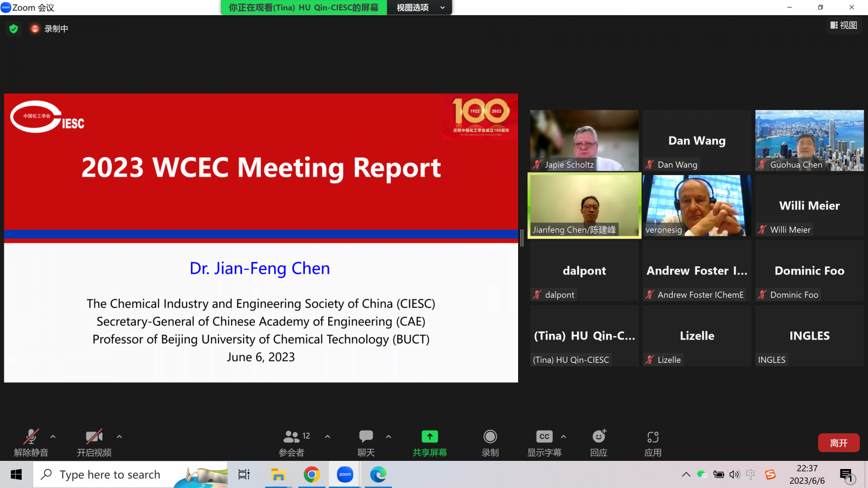
Task: Open clock and date 22:37 flyout
Action: coord(807,475)
